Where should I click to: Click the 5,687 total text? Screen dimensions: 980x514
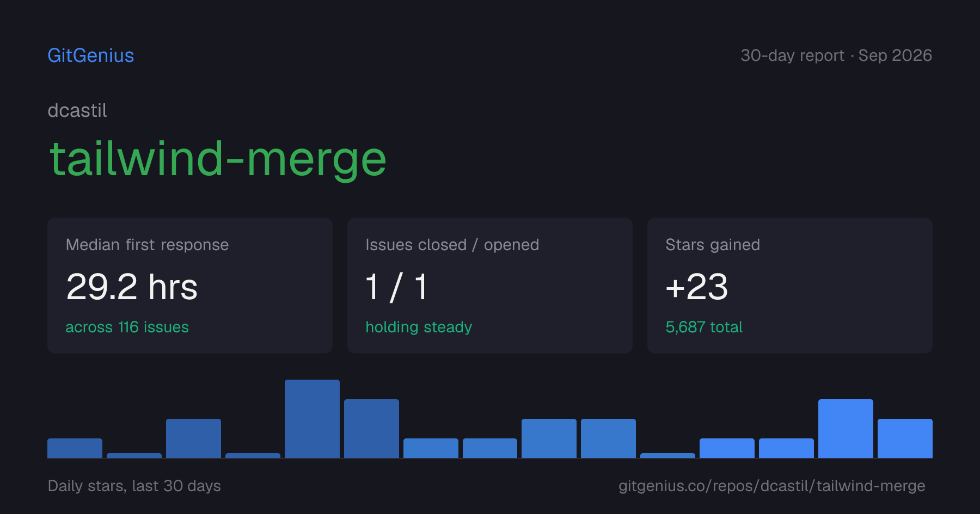[x=704, y=327]
